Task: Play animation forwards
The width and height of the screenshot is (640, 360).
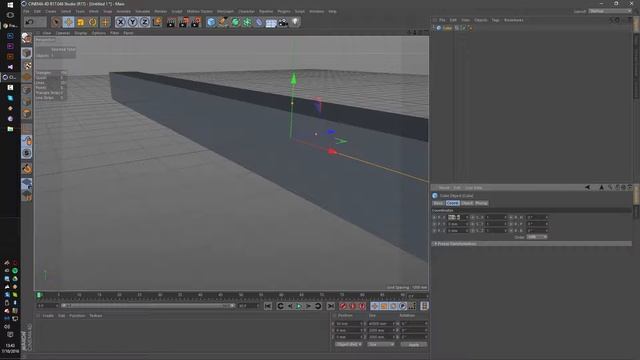Action: (x=299, y=306)
